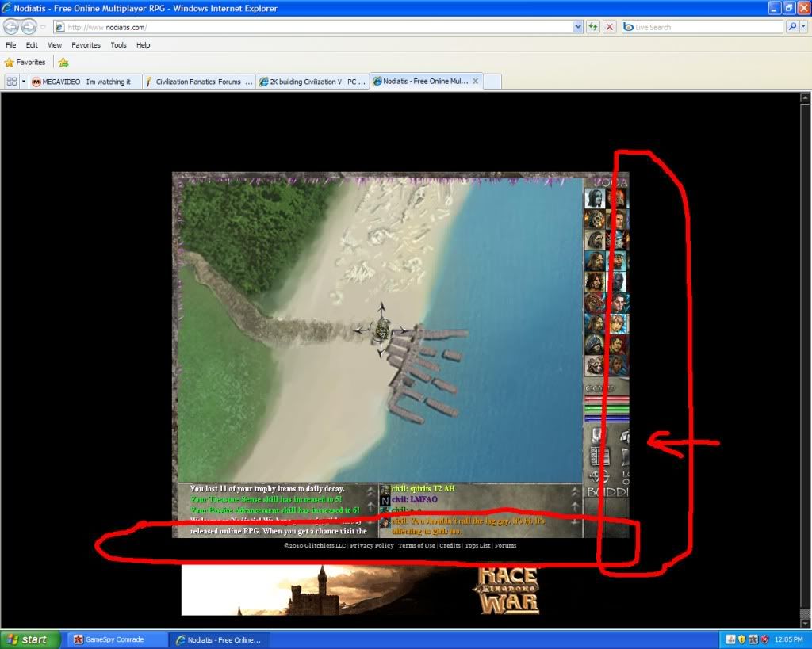
Task: Open the search options dropdown arrow
Action: [x=804, y=26]
